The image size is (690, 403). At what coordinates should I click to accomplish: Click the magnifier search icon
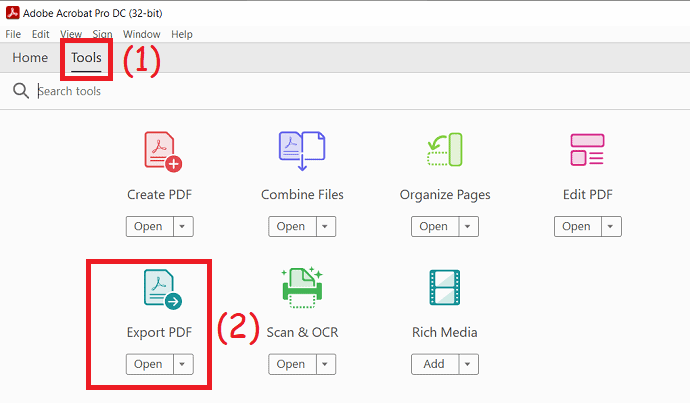pyautogui.click(x=21, y=91)
